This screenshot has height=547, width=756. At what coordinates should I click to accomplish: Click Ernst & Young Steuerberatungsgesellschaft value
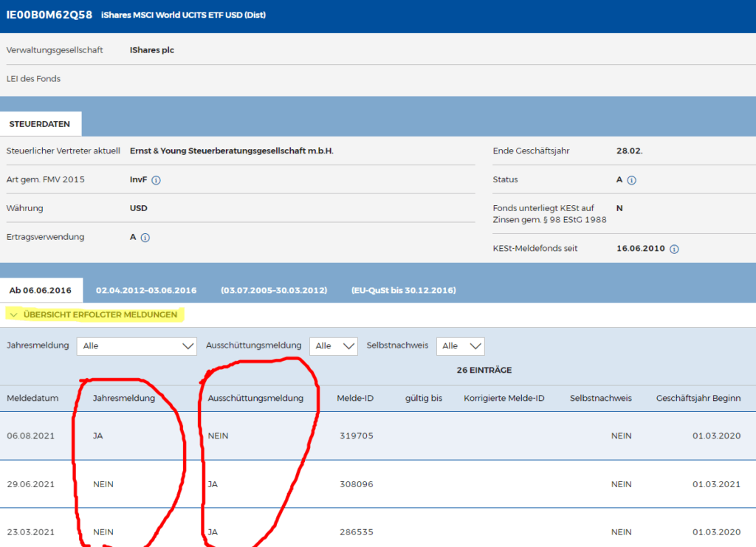coord(231,151)
